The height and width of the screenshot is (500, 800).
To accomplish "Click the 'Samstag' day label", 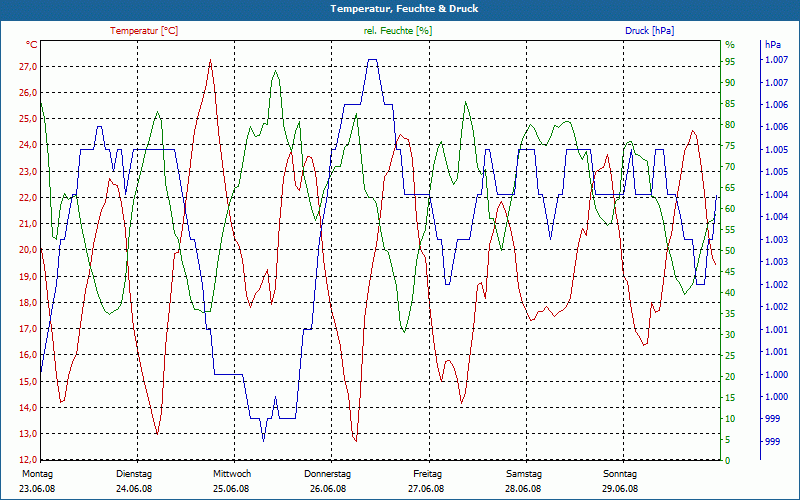I will coord(524,474).
